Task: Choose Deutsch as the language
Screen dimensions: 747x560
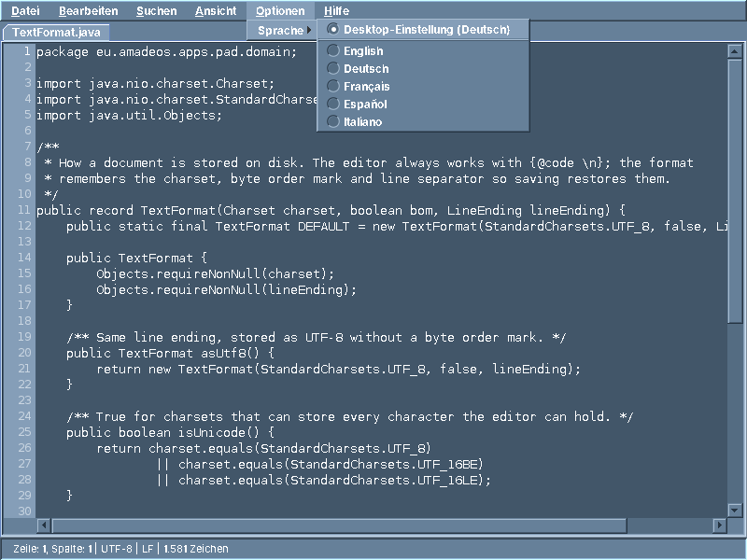Action: (423, 68)
